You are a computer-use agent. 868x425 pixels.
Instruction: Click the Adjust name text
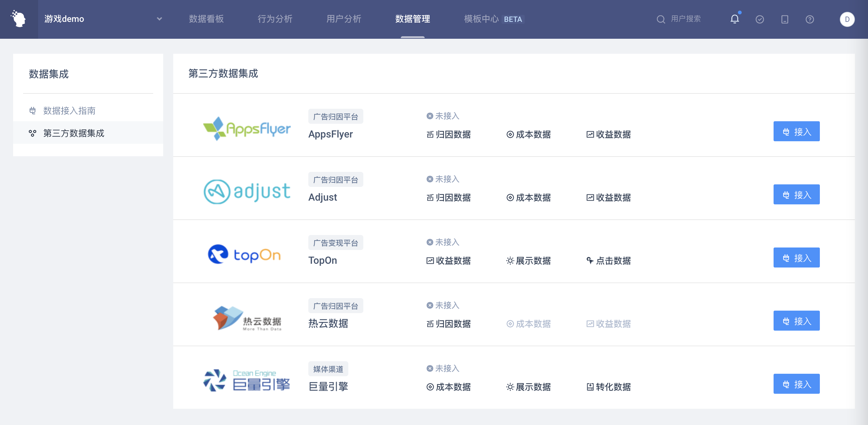click(x=322, y=197)
